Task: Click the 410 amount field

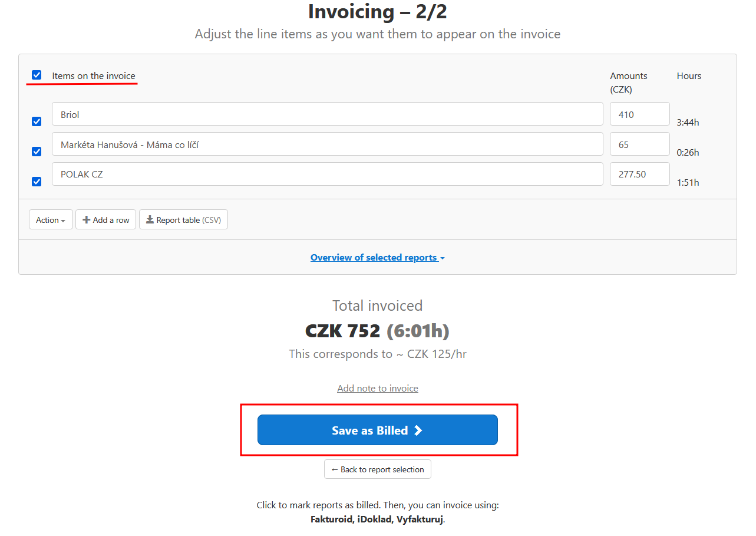Action: coord(639,114)
